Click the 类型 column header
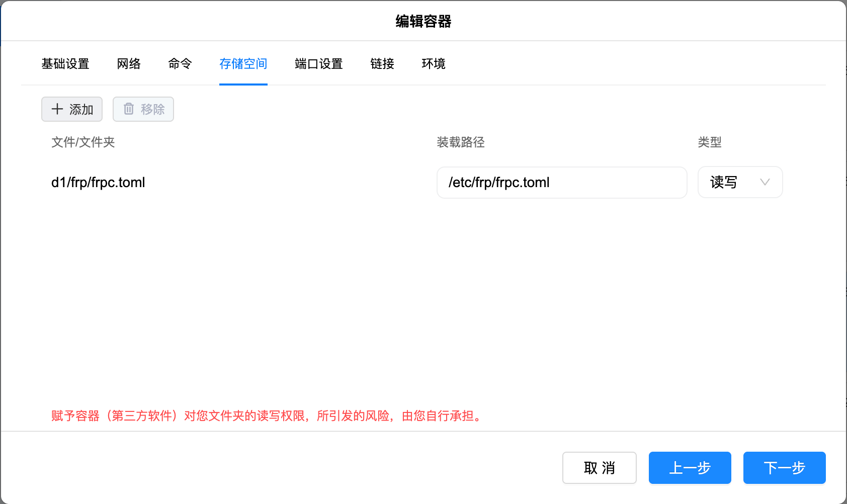This screenshot has width=847, height=504. click(710, 142)
